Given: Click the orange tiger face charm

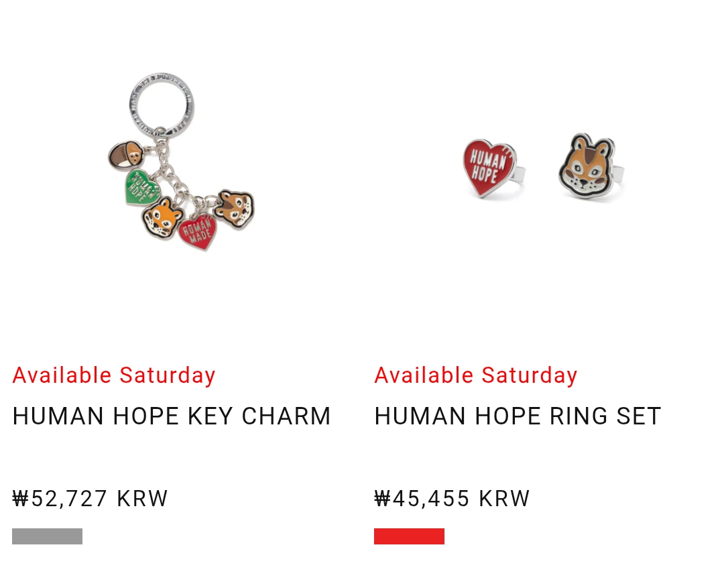Looking at the screenshot, I should pos(162,218).
